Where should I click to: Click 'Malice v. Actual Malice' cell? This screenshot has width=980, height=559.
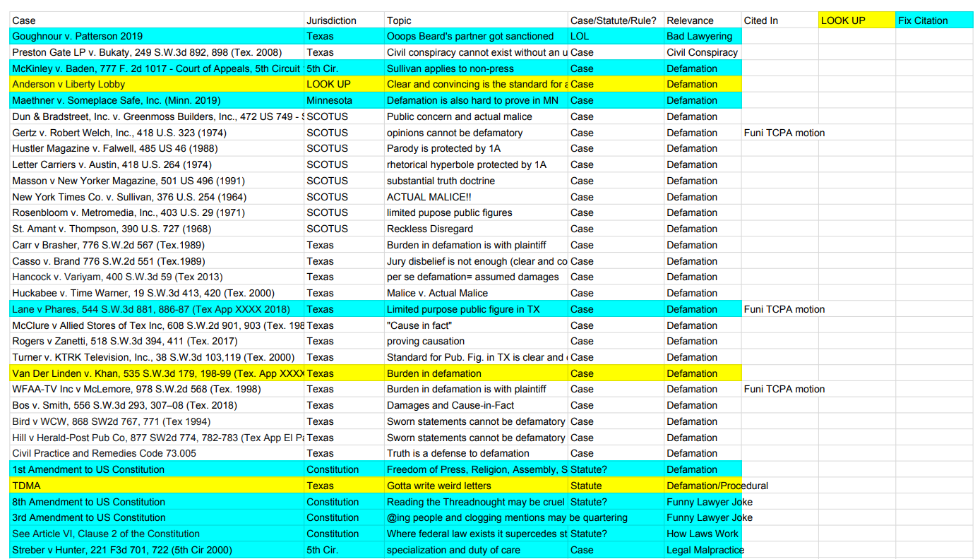pos(476,293)
